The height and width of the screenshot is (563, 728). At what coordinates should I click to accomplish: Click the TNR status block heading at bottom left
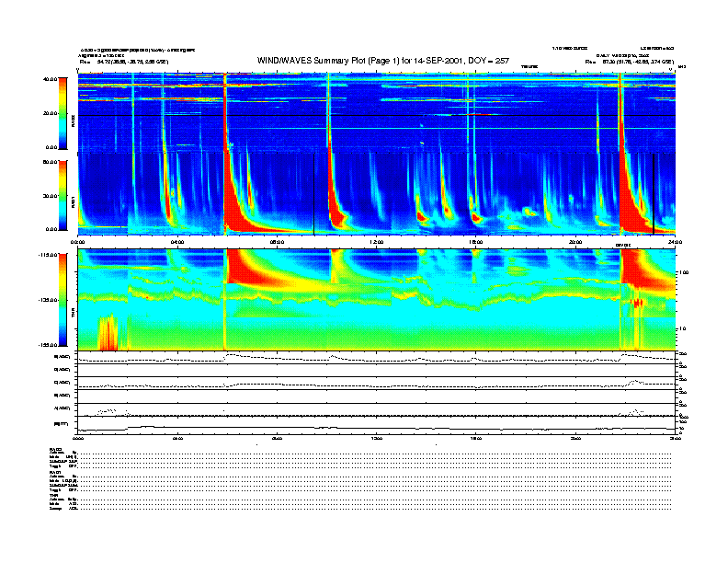pyautogui.click(x=53, y=495)
